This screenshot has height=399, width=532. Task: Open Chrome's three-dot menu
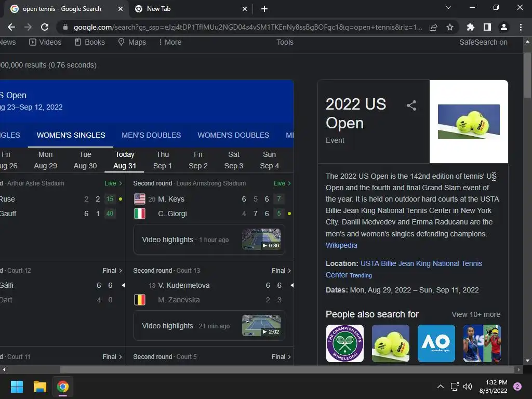[521, 27]
